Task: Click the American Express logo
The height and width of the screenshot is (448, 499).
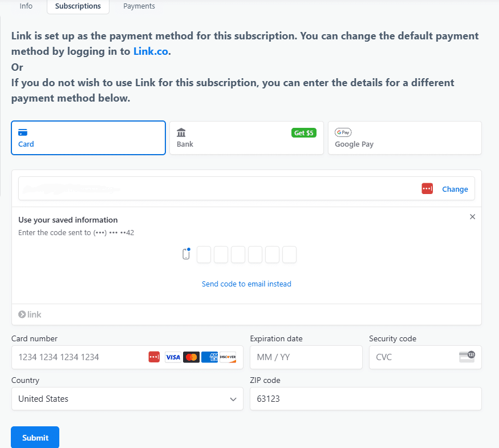Action: click(210, 357)
